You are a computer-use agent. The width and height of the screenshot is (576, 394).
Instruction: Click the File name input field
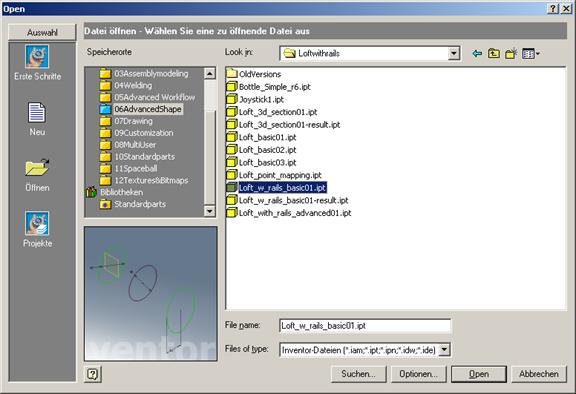pyautogui.click(x=365, y=326)
